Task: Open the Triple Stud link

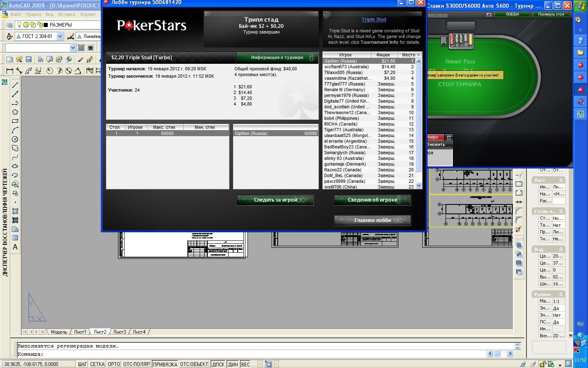Action: click(374, 19)
